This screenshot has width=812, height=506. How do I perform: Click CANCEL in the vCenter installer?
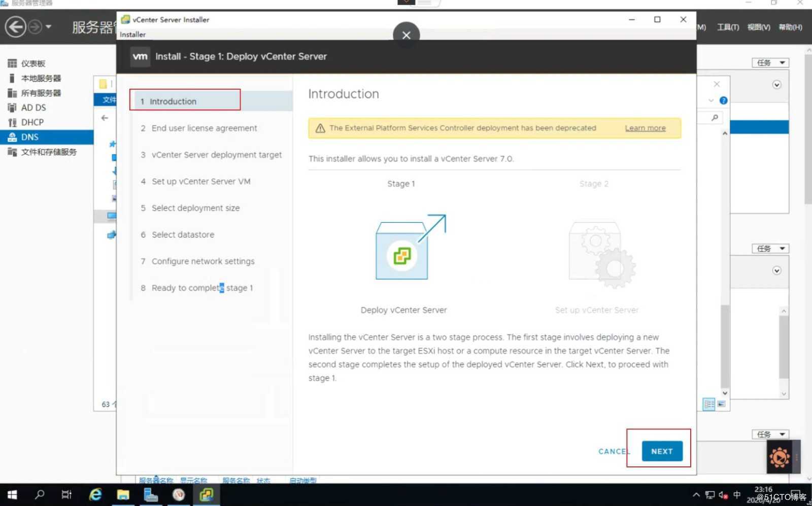coord(614,451)
